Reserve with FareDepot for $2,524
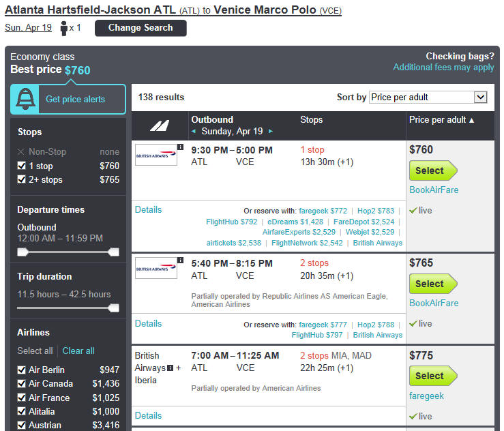The height and width of the screenshot is (431, 504). [x=364, y=222]
